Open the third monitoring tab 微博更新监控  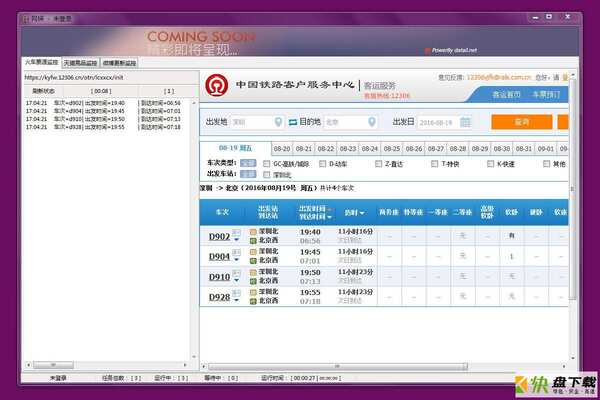119,63
